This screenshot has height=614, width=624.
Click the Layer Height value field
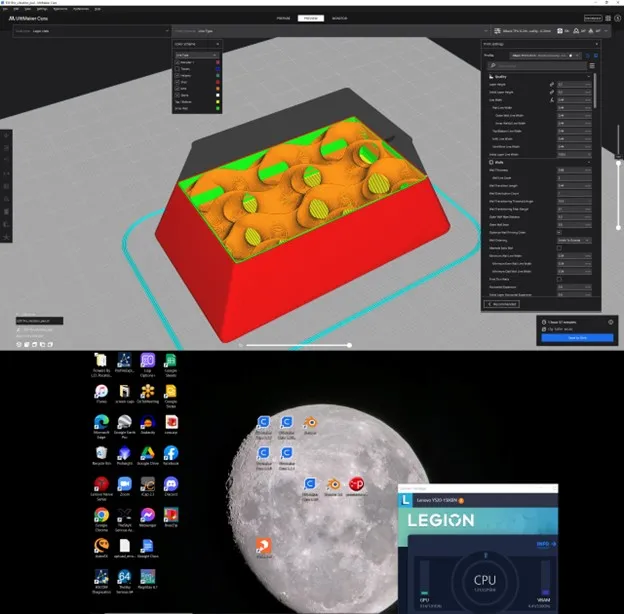(x=574, y=84)
